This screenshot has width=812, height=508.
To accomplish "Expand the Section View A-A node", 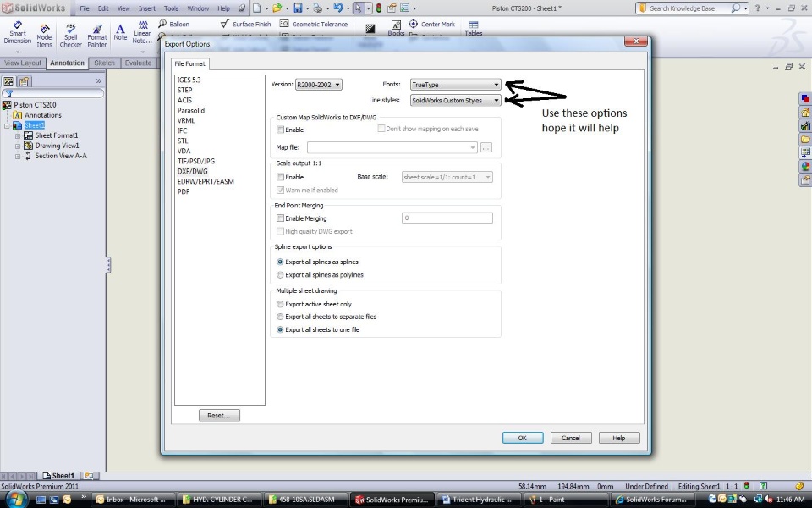I will click(18, 156).
